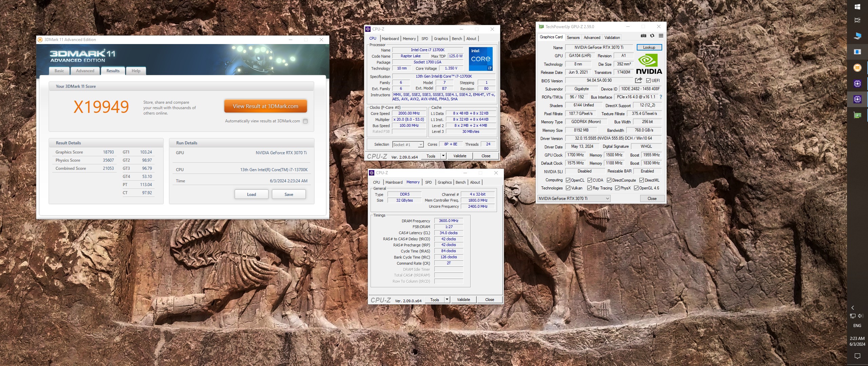Open the GPU-Z hamburger menu

click(x=661, y=36)
